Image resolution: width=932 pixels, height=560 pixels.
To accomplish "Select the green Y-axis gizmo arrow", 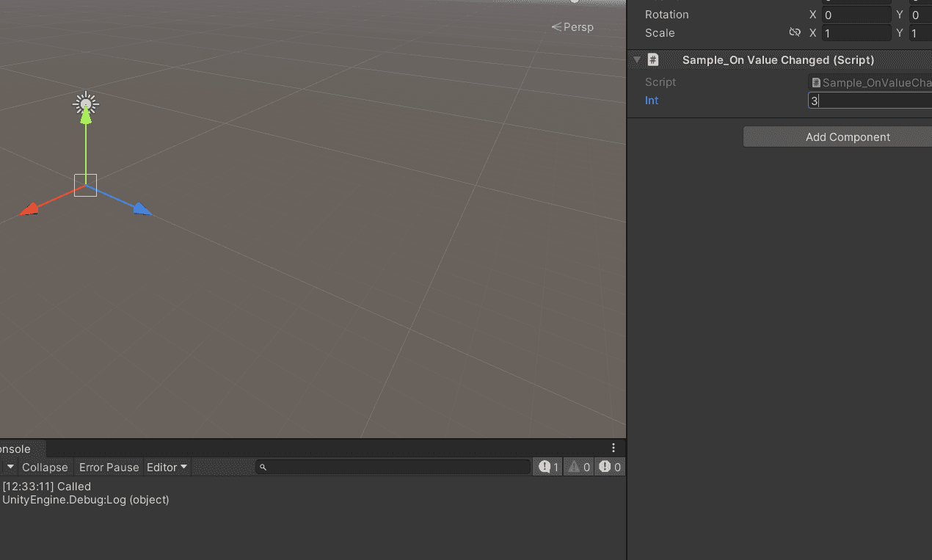I will [x=86, y=116].
